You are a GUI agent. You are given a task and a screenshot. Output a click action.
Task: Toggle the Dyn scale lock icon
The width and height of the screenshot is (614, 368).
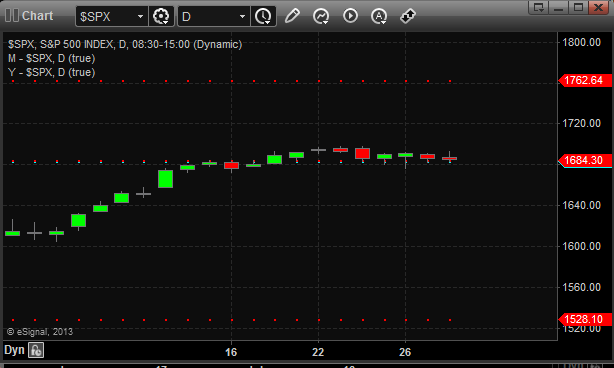pyautogui.click(x=36, y=350)
